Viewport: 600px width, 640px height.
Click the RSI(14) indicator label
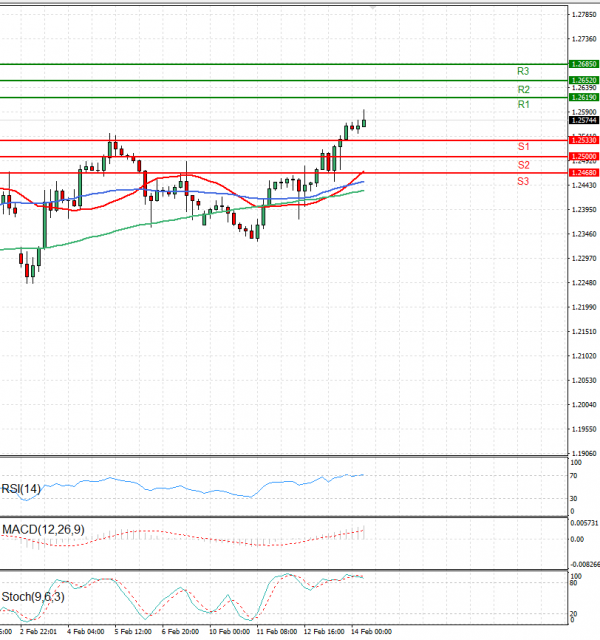pyautogui.click(x=21, y=489)
